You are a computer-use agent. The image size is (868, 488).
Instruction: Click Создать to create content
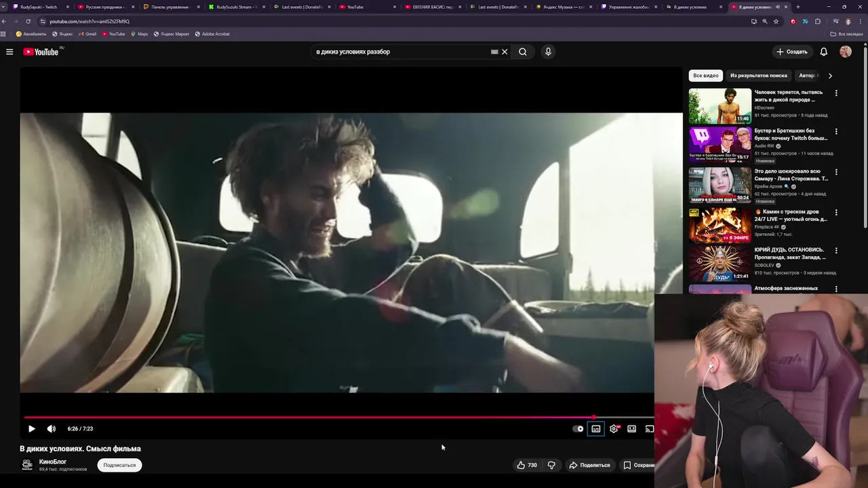click(x=792, y=52)
